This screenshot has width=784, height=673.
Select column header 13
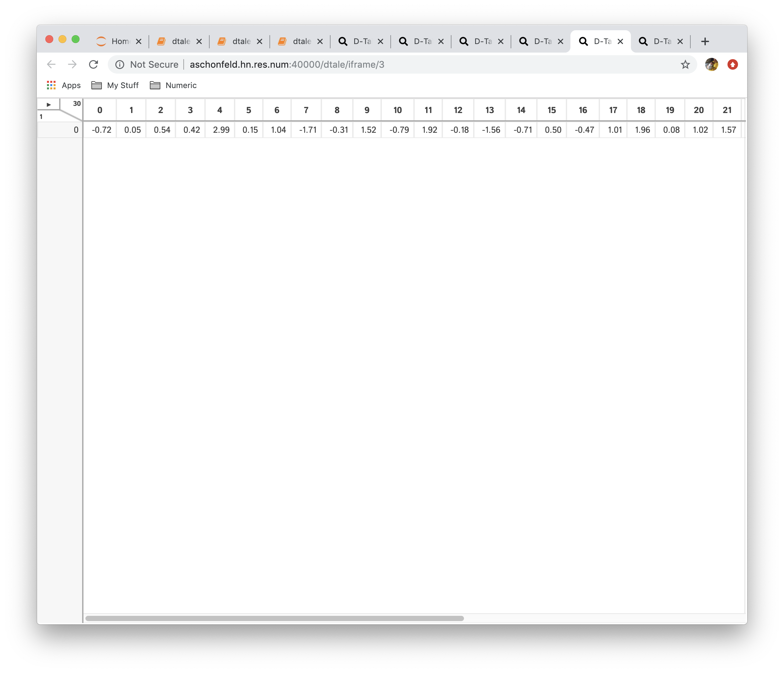click(489, 110)
